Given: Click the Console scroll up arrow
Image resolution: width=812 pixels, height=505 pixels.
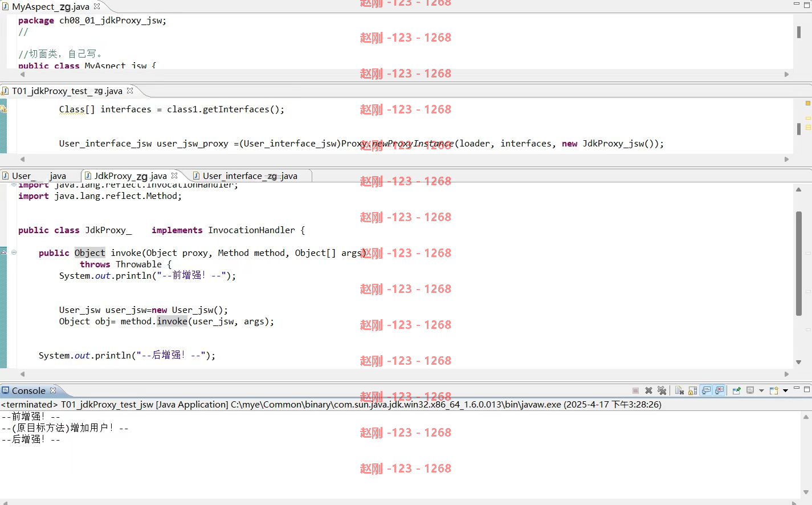Looking at the screenshot, I should pos(806,417).
